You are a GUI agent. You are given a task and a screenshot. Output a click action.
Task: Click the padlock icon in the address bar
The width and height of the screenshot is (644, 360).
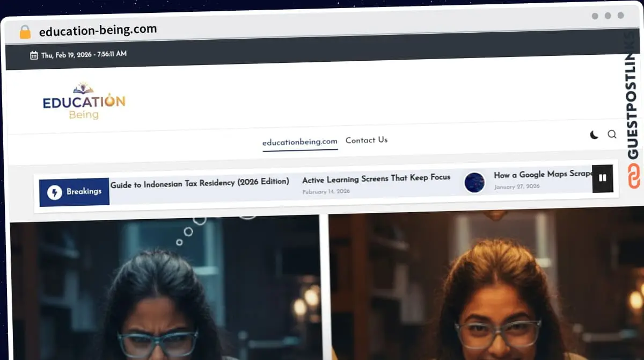(x=25, y=31)
